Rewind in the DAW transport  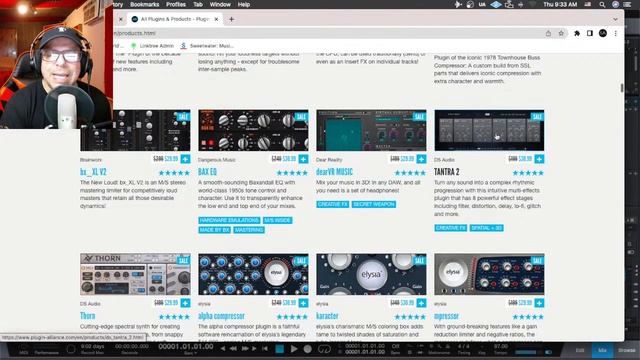[x=233, y=349]
